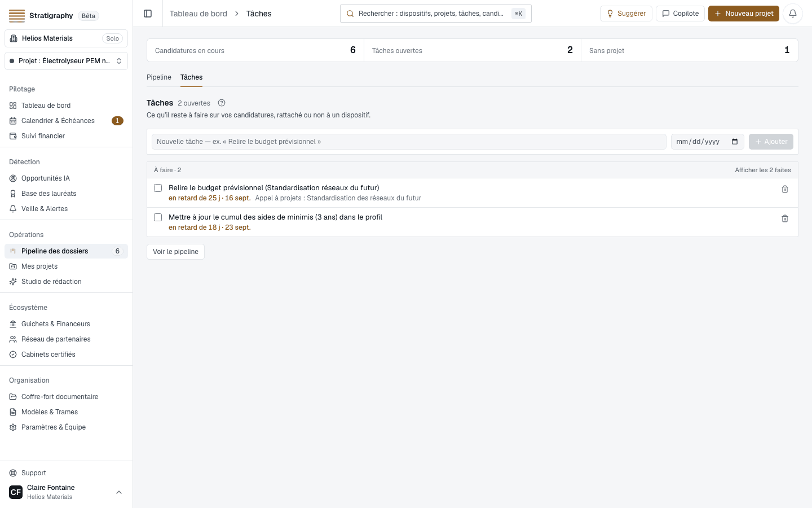The width and height of the screenshot is (812, 508).
Task: Open Veille & Alertes
Action: tap(66, 209)
